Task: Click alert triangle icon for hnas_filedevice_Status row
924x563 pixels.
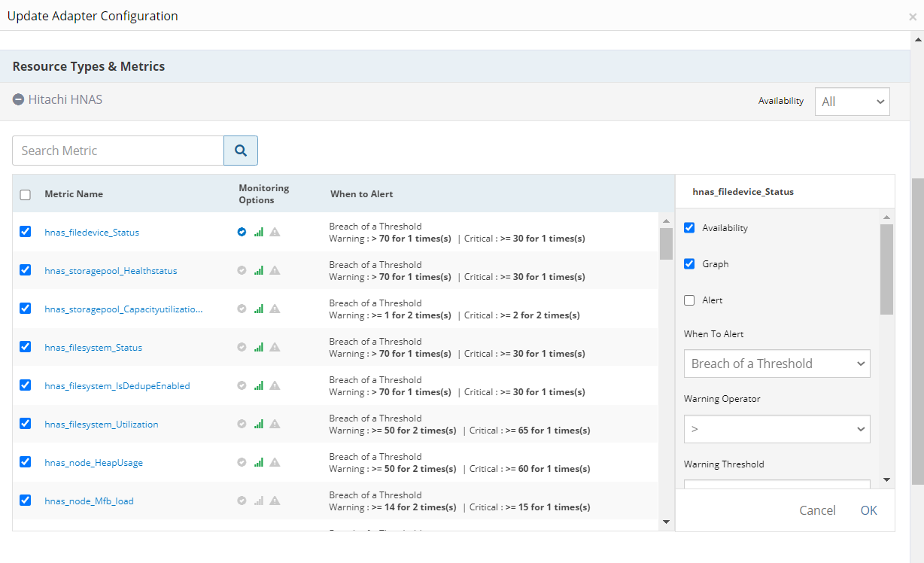Action: [x=275, y=232]
